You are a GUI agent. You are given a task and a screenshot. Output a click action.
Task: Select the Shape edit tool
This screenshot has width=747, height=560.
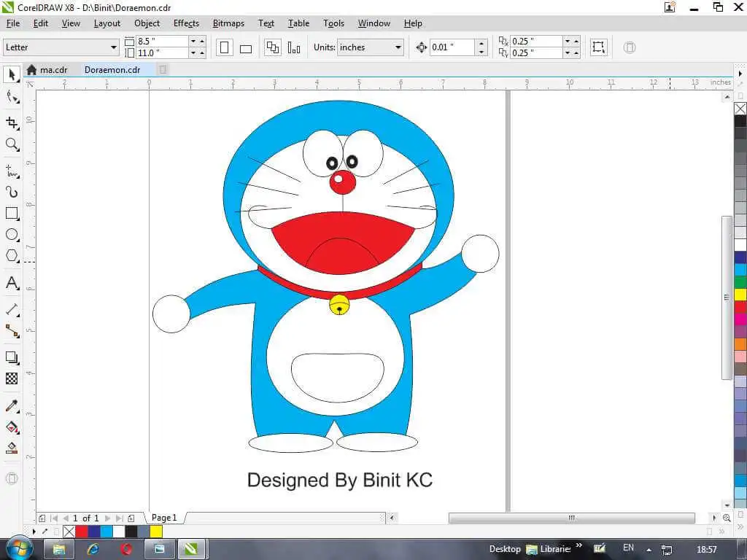12,97
